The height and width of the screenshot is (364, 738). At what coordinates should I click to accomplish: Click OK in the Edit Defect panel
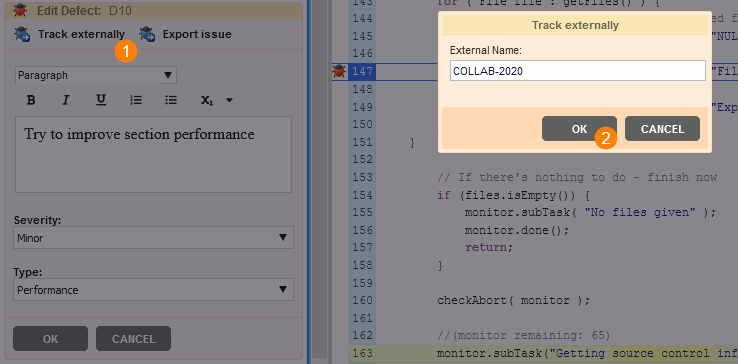[x=50, y=339]
